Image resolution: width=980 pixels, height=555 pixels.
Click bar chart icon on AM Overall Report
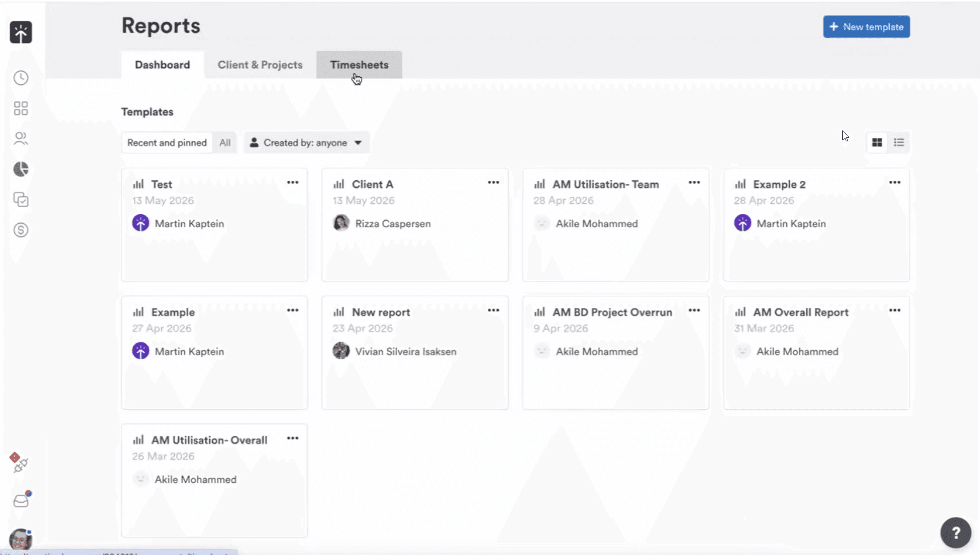(x=740, y=312)
